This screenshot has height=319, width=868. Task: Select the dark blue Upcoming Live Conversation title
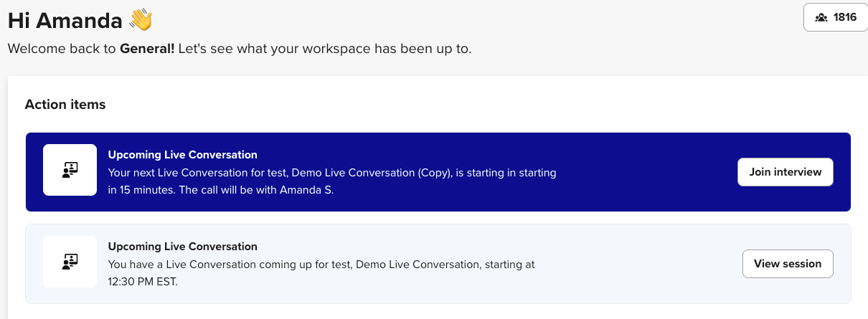(182, 154)
